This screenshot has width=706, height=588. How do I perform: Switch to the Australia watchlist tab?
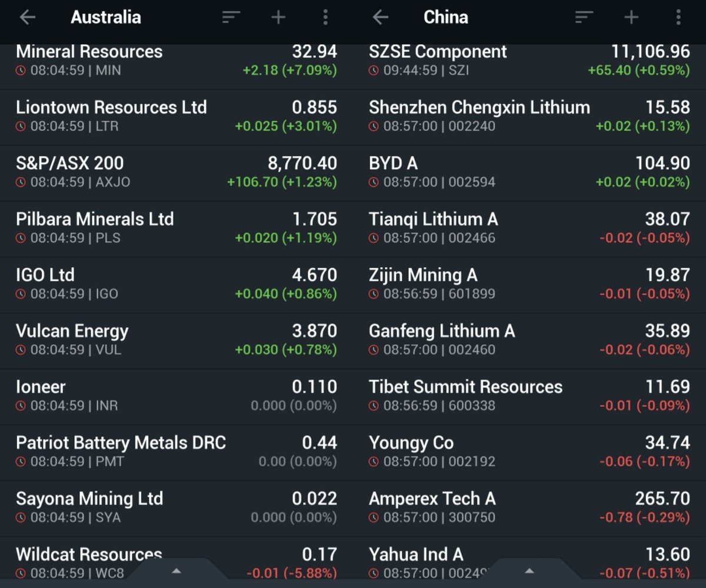[x=105, y=17]
